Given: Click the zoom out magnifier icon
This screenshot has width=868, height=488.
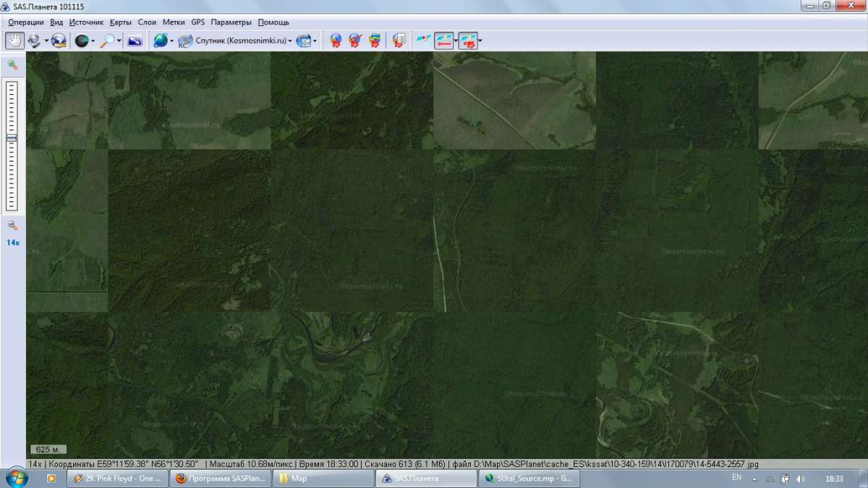Looking at the screenshot, I should point(12,226).
